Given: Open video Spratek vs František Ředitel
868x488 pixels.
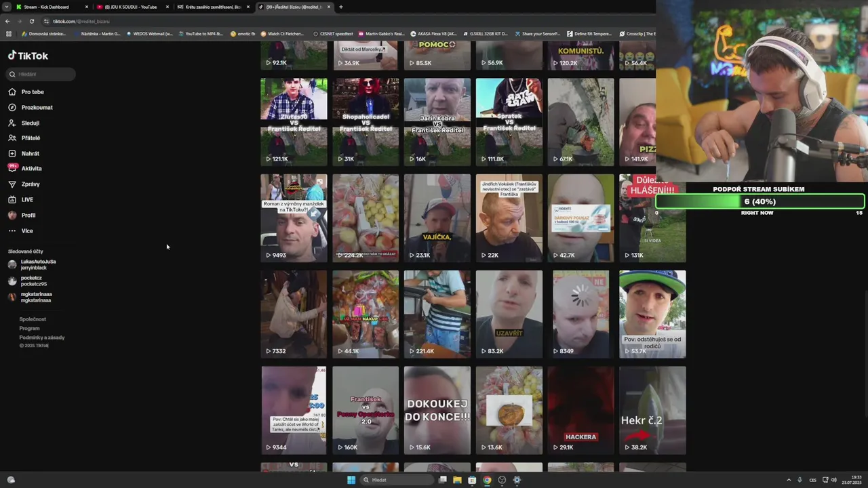Looking at the screenshot, I should 509,122.
